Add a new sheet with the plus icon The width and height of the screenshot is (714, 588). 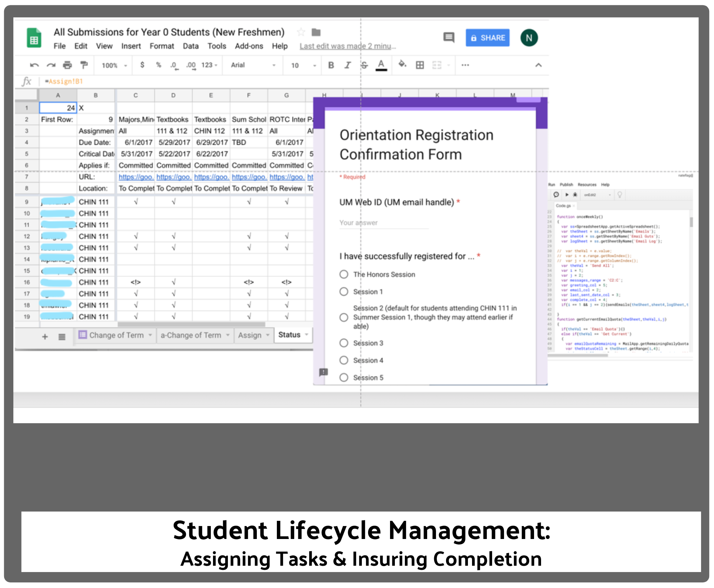[x=45, y=337]
